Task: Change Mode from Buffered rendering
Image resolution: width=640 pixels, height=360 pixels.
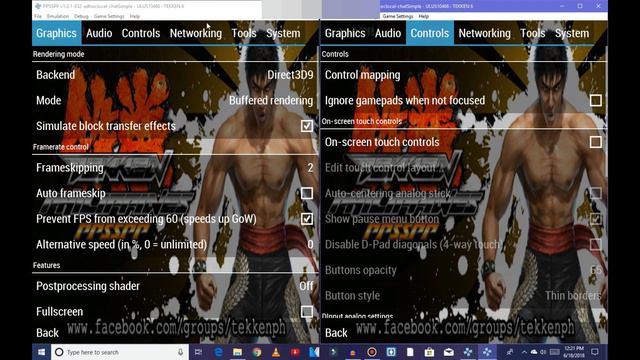Action: 175,100
